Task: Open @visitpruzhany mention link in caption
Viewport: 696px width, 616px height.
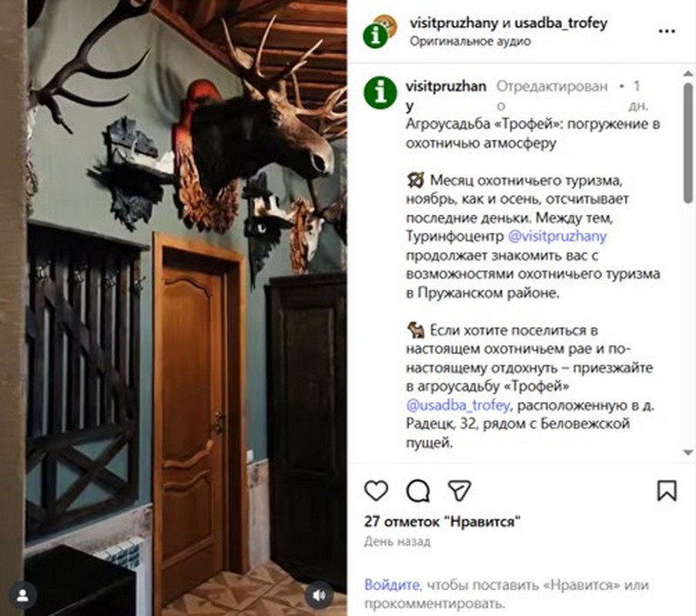Action: click(557, 237)
